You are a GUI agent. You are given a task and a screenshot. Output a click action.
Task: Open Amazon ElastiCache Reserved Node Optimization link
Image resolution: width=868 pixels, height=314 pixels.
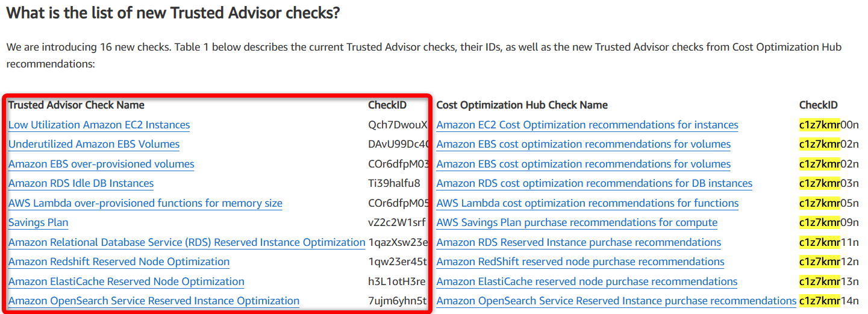[126, 281]
